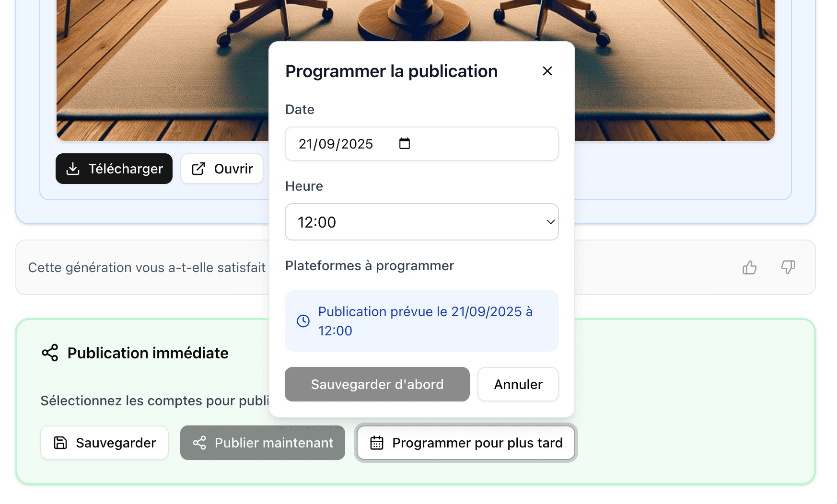This screenshot has height=504, width=837.
Task: Click the download icon on Télécharger button
Action: pos(73,169)
